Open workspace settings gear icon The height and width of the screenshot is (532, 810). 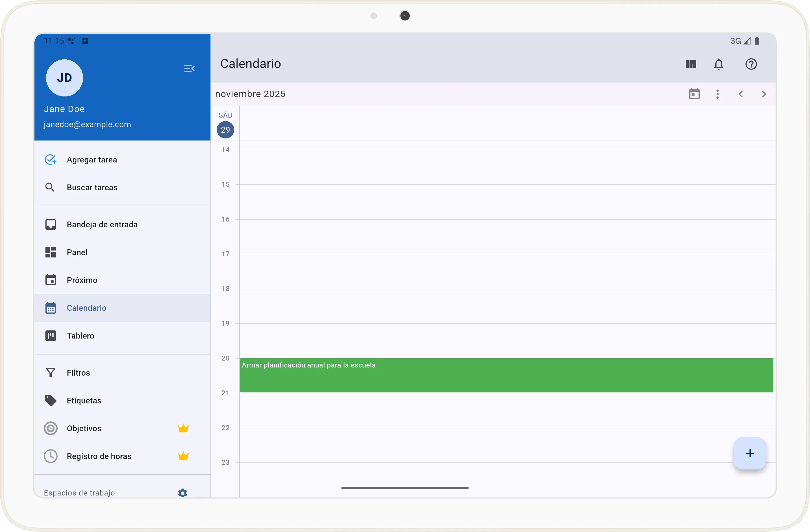[x=183, y=493]
